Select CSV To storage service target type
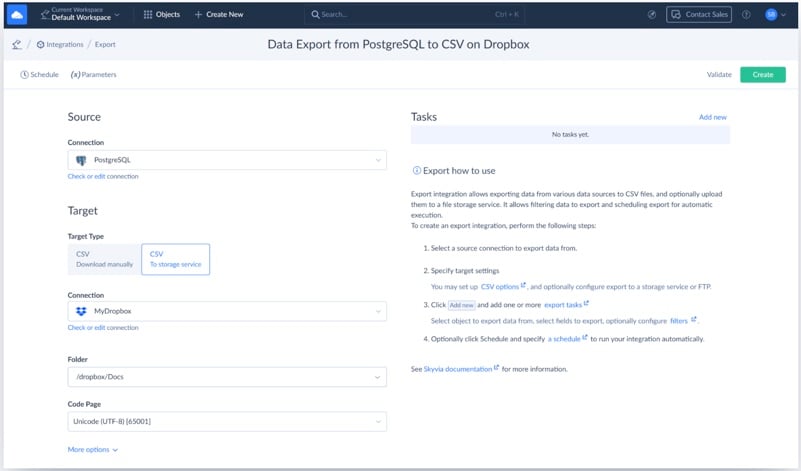This screenshot has width=801, height=471. pyautogui.click(x=175, y=259)
